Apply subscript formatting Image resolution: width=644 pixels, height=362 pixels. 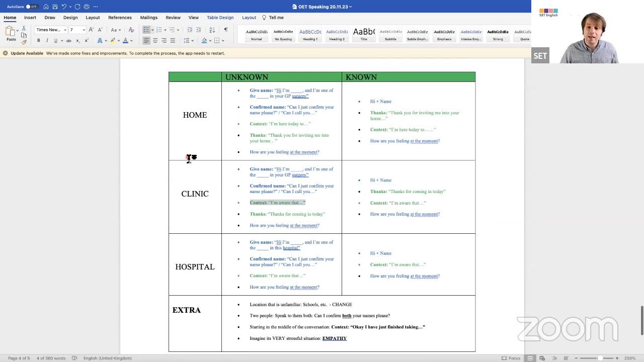[78, 41]
